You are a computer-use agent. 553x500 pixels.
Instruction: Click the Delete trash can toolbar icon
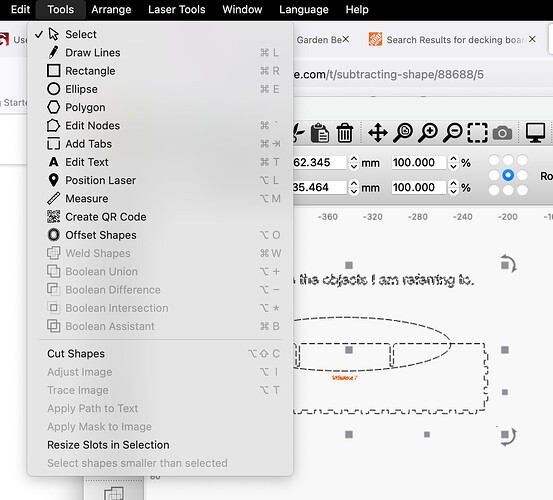click(x=345, y=133)
